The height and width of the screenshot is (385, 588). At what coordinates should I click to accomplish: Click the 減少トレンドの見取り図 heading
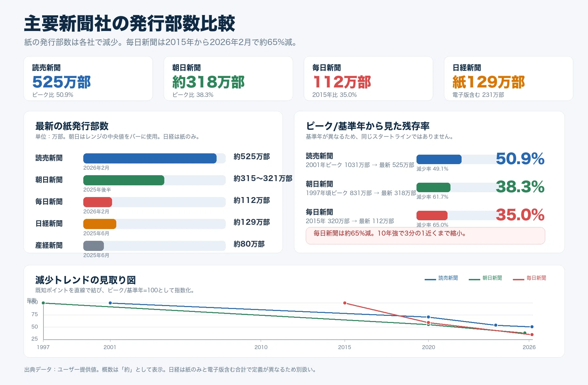pyautogui.click(x=86, y=280)
